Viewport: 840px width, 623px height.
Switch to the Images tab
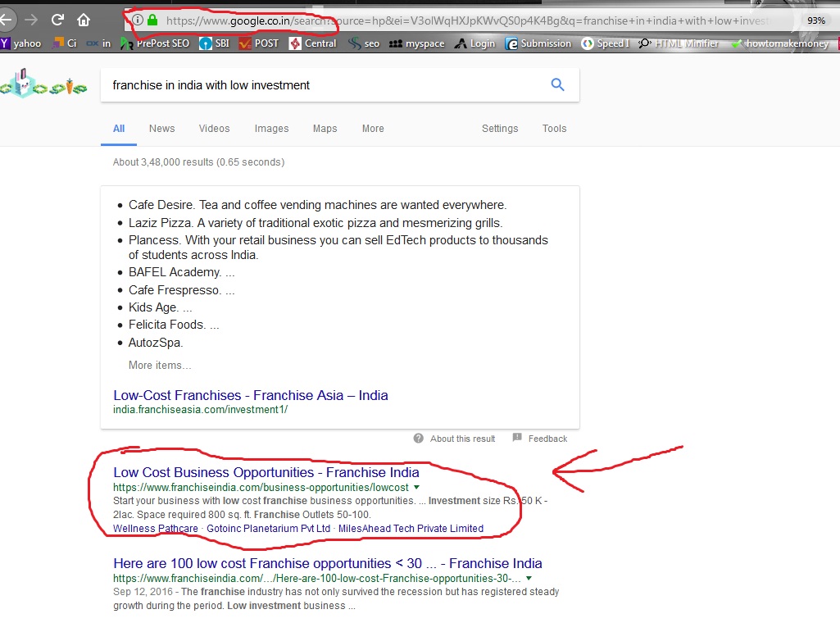pyautogui.click(x=271, y=129)
